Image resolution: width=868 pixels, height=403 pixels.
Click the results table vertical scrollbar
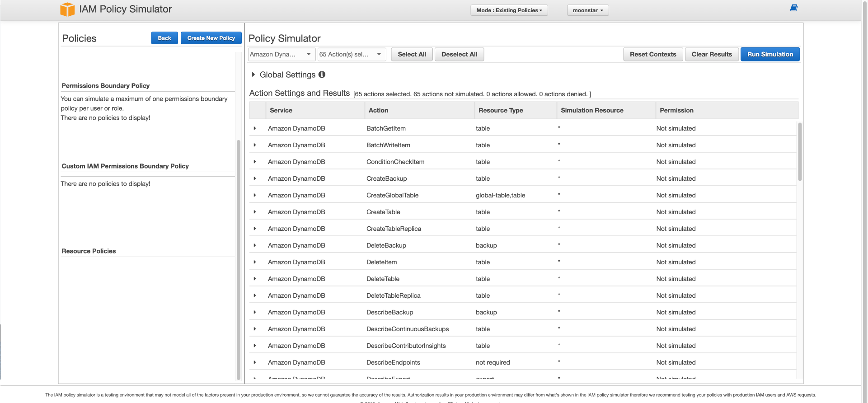click(x=800, y=152)
